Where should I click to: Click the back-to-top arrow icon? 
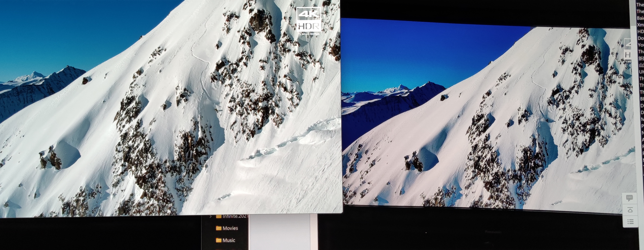630,210
